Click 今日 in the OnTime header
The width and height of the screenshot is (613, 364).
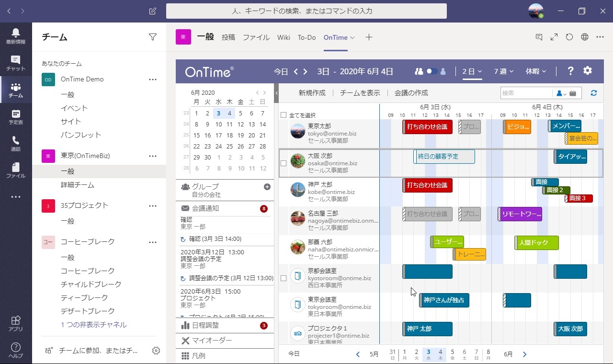tap(281, 72)
